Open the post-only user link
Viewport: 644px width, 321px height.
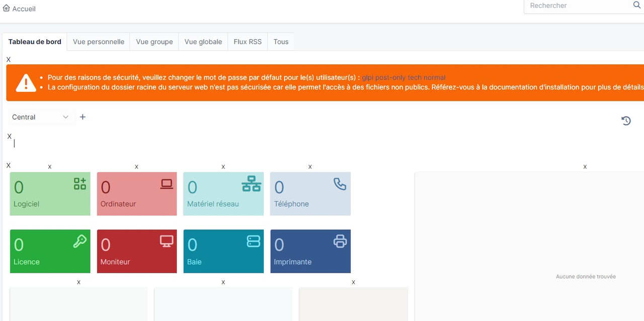click(390, 77)
